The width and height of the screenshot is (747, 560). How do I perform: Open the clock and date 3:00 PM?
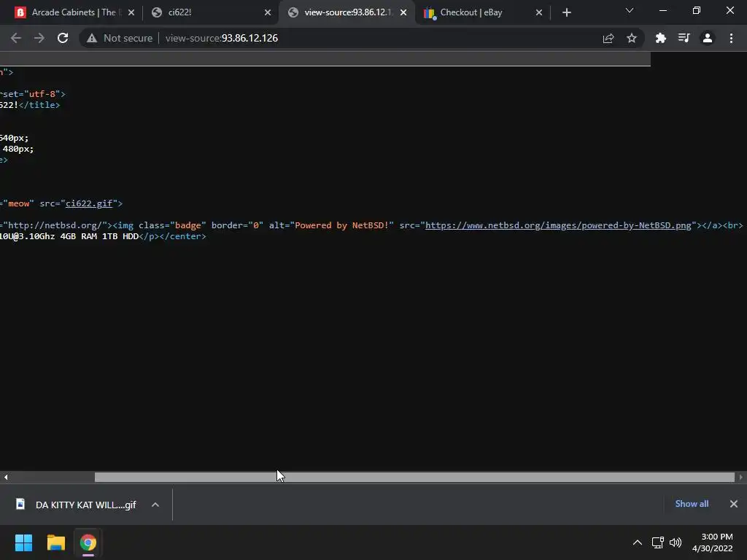click(x=713, y=542)
